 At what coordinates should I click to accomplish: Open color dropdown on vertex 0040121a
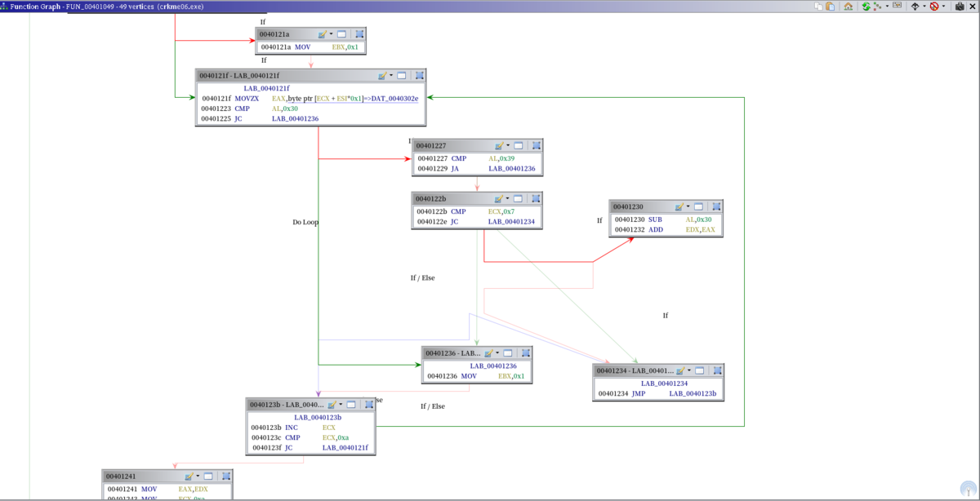coord(332,34)
